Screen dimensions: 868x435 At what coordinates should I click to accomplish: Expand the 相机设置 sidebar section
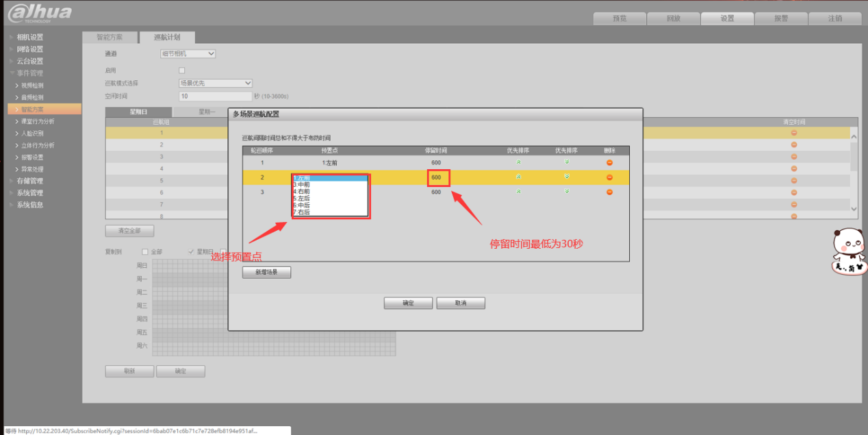pyautogui.click(x=29, y=37)
